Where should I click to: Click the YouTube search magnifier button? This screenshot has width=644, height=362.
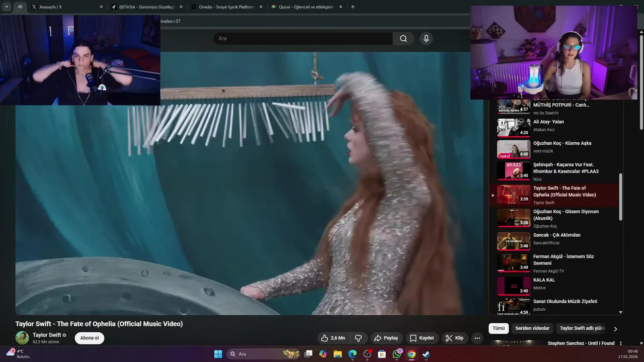tap(404, 39)
